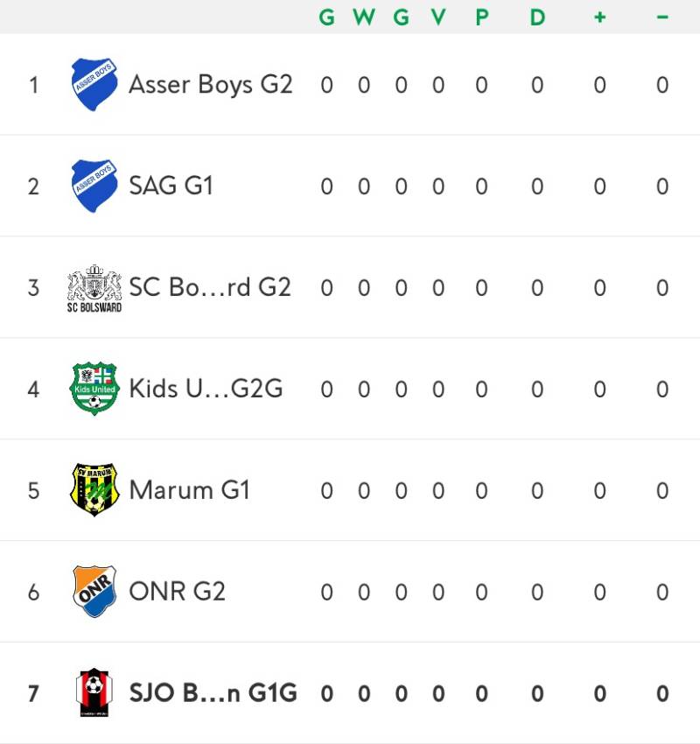Click the V column header
The width and height of the screenshot is (700, 744).
[437, 18]
